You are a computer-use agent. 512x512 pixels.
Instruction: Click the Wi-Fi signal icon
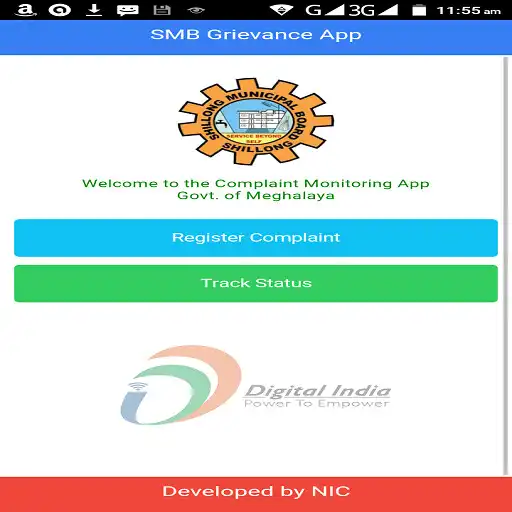coord(281,10)
